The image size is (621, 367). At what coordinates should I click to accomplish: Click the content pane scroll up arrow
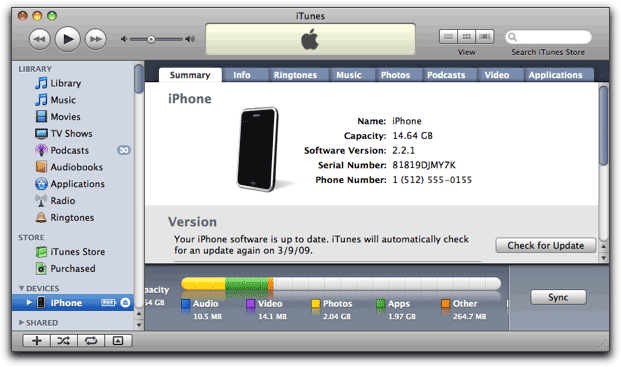tap(604, 246)
